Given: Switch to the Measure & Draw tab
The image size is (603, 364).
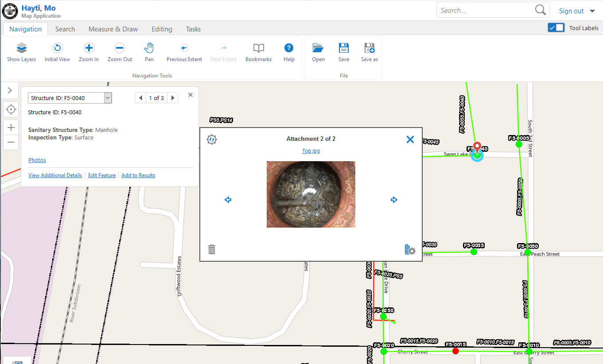Looking at the screenshot, I should click(113, 29).
